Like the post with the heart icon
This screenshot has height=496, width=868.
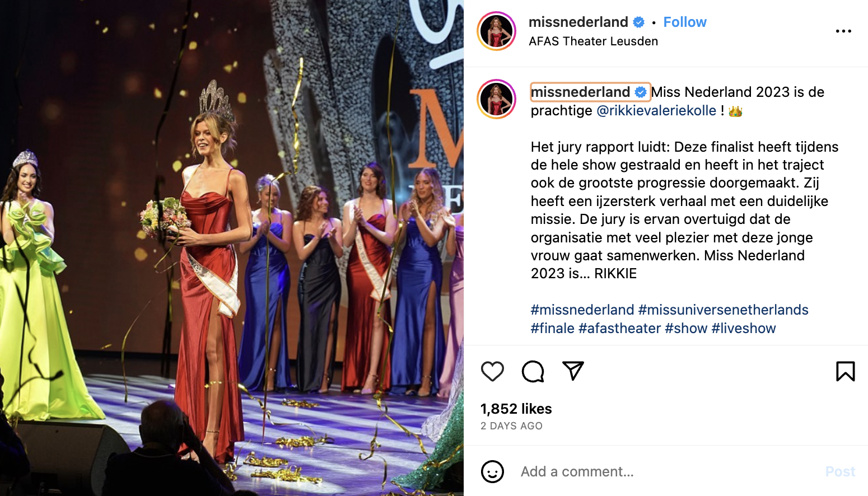pyautogui.click(x=492, y=371)
